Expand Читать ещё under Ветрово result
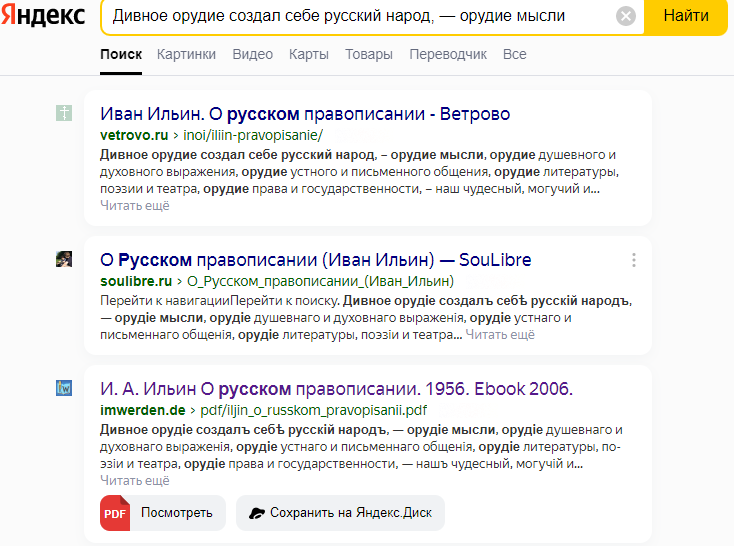The image size is (734, 546). pyautogui.click(x=134, y=205)
